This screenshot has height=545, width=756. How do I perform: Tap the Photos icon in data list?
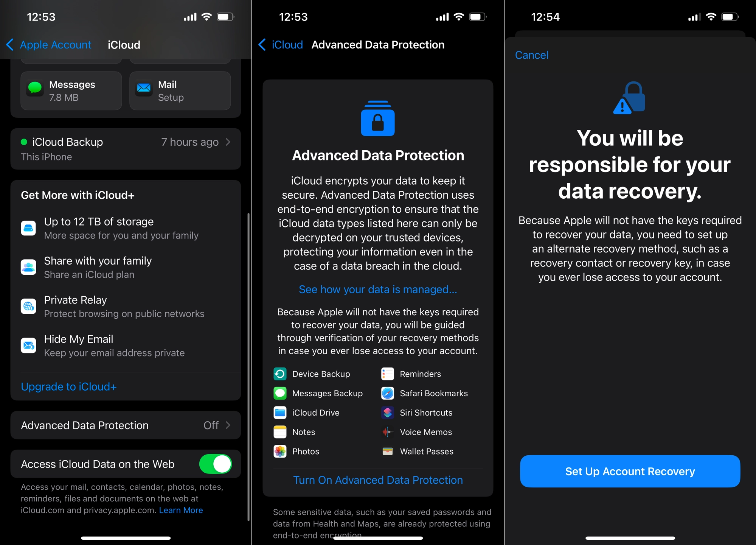(279, 451)
